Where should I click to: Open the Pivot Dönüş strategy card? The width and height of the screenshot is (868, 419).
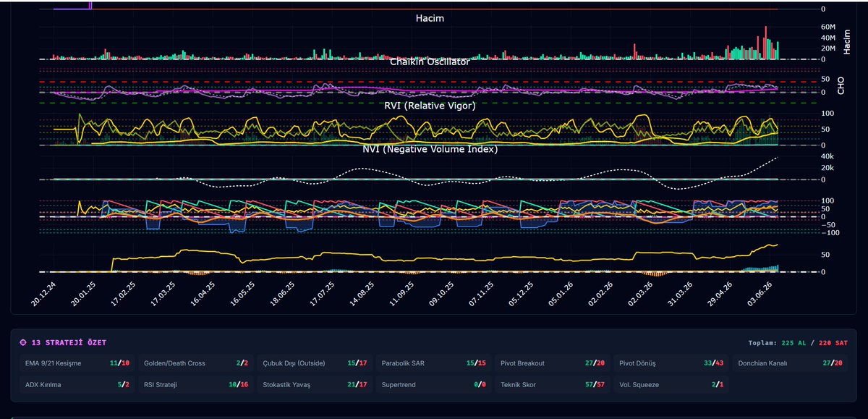[x=672, y=363]
